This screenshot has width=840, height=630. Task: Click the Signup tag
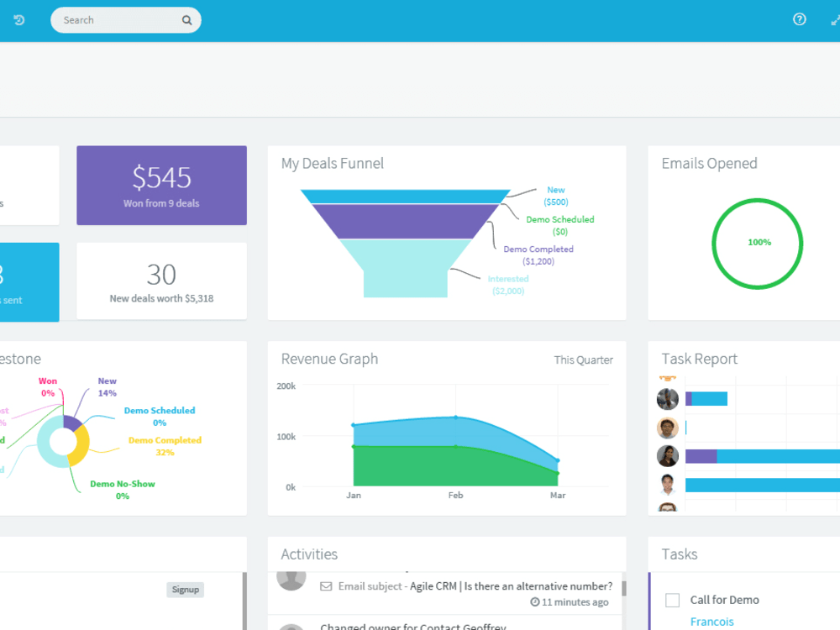point(186,590)
